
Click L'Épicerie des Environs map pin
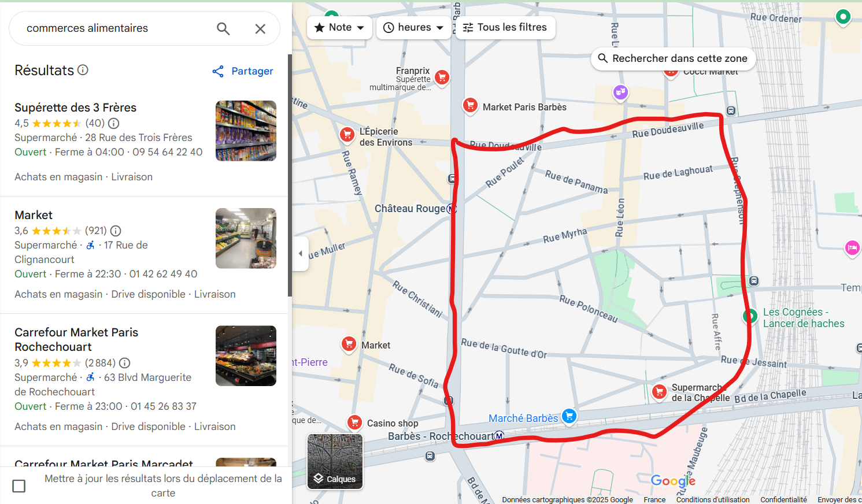[x=347, y=135]
